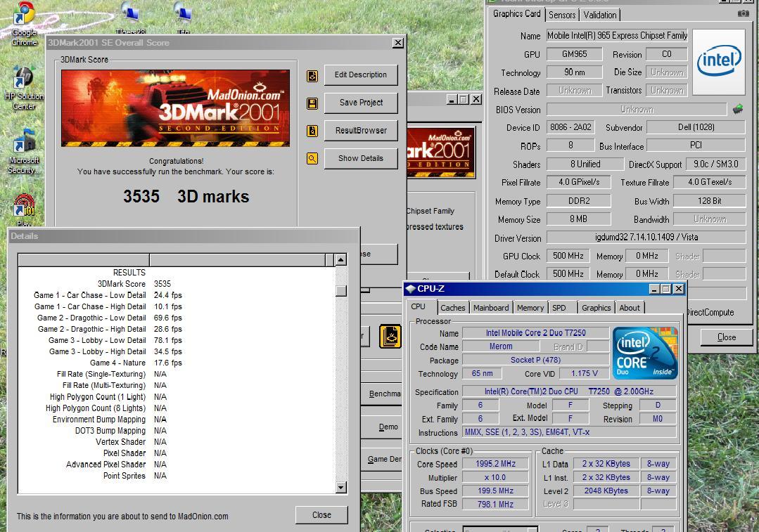This screenshot has width=759, height=532.
Task: Click the GPU-Z screenshot camera icon
Action: pos(743,13)
